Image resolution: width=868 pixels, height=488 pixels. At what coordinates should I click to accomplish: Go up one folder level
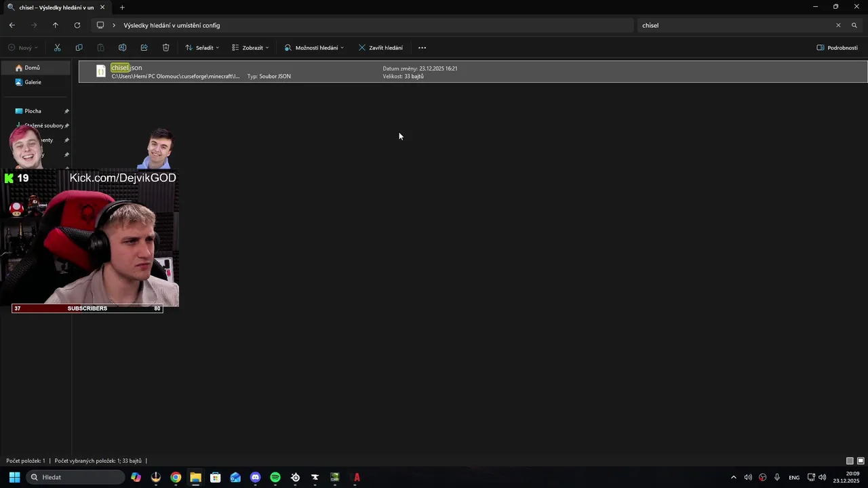[56, 25]
